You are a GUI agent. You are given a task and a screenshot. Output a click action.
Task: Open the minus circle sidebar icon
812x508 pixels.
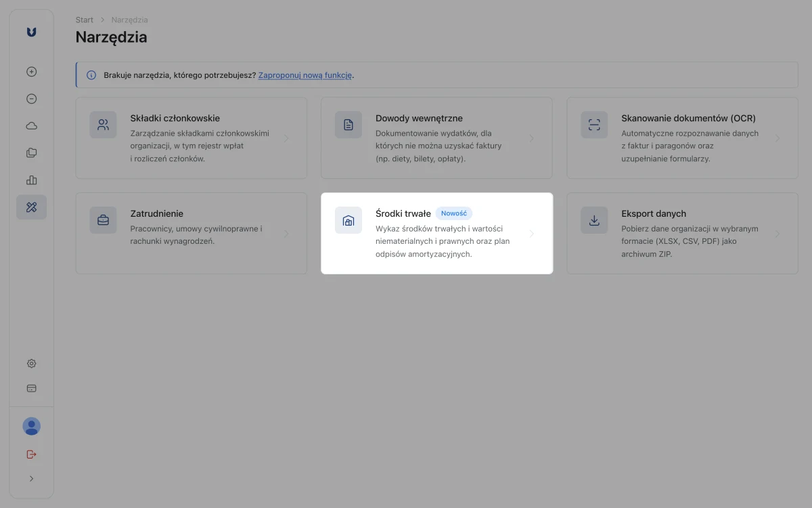(x=31, y=99)
